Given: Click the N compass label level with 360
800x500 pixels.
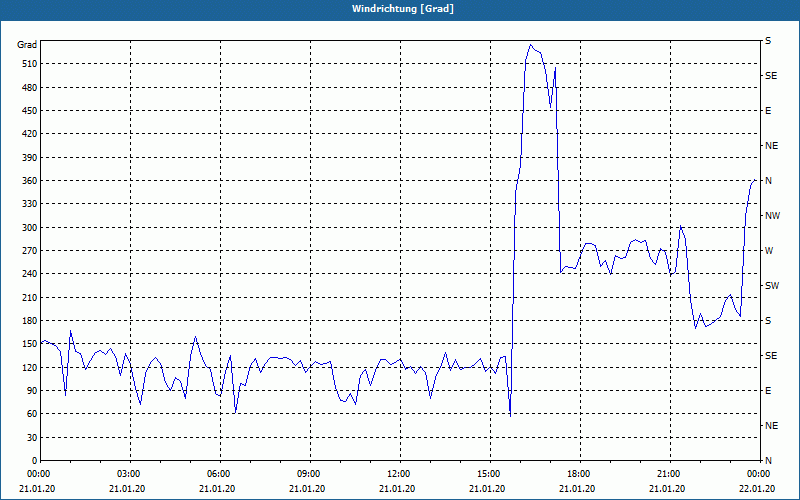Looking at the screenshot, I should click(x=768, y=181).
